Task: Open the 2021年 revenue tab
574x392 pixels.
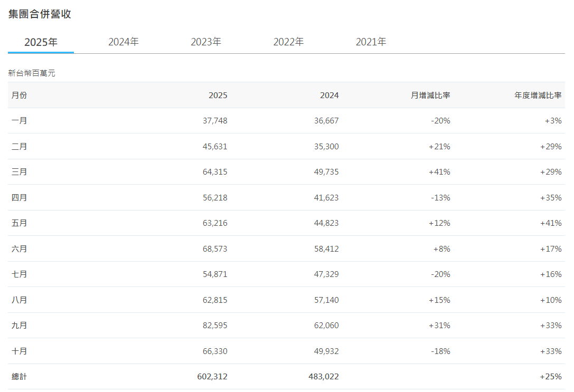Action: point(371,41)
